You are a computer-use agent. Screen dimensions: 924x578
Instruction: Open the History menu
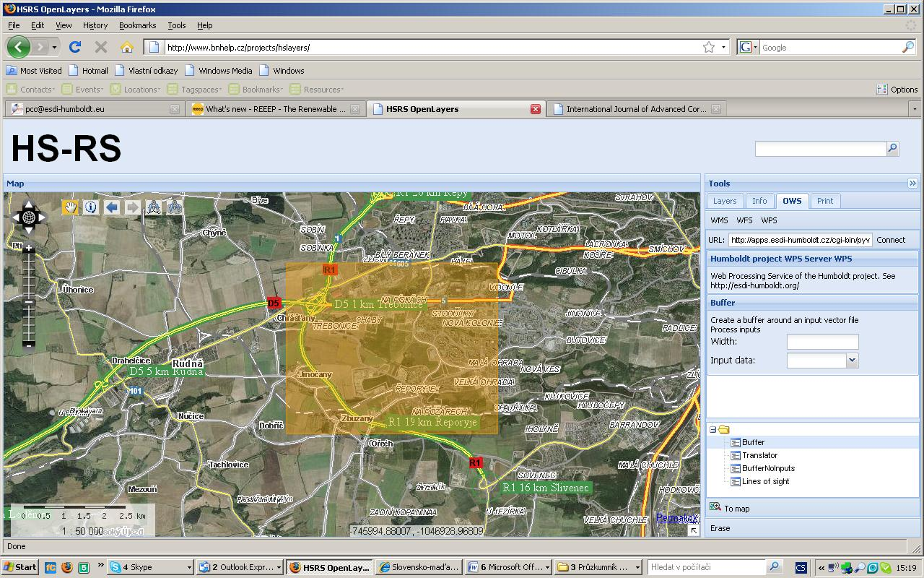pyautogui.click(x=95, y=25)
